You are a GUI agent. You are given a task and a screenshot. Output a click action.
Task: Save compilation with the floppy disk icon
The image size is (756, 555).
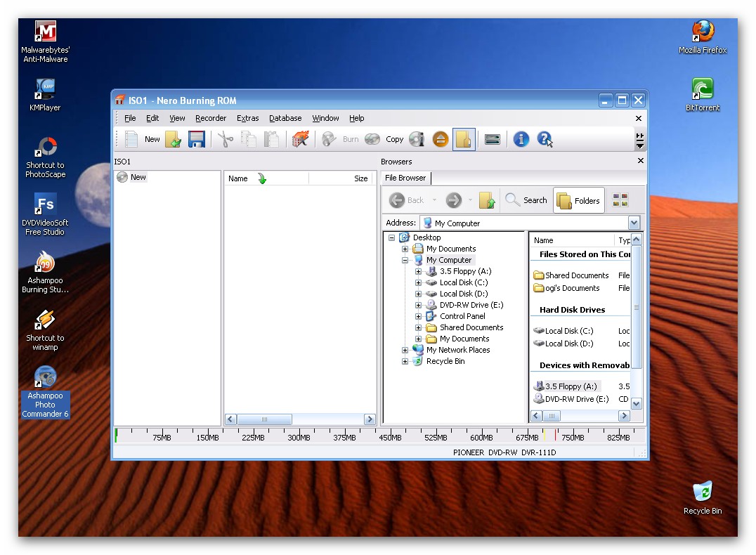196,139
